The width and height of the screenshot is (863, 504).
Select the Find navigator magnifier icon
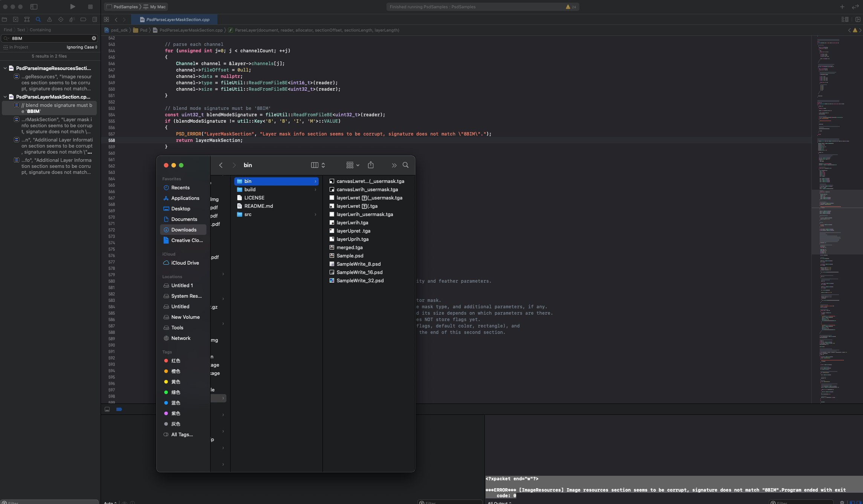pyautogui.click(x=38, y=19)
